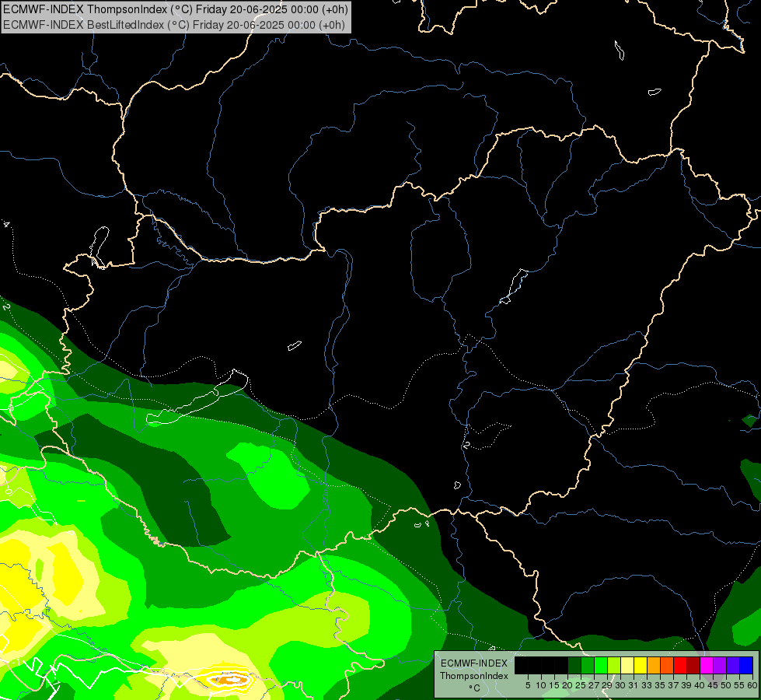The height and width of the screenshot is (700, 761).
Task: Select the magenta 40-45 legend swatch
Action: pos(706,665)
